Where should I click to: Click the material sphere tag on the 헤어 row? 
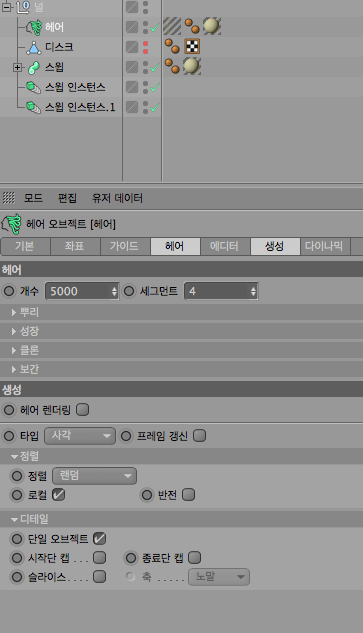(x=212, y=26)
